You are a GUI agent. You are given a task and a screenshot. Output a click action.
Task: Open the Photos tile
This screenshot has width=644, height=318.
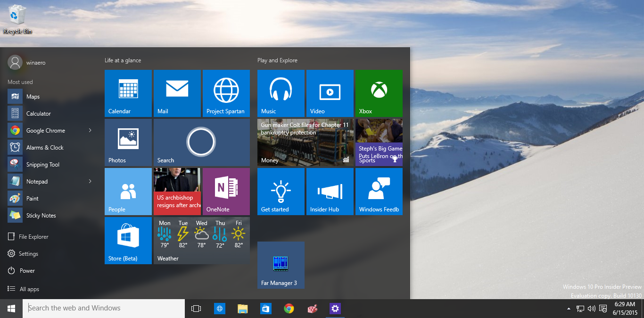[x=128, y=142]
